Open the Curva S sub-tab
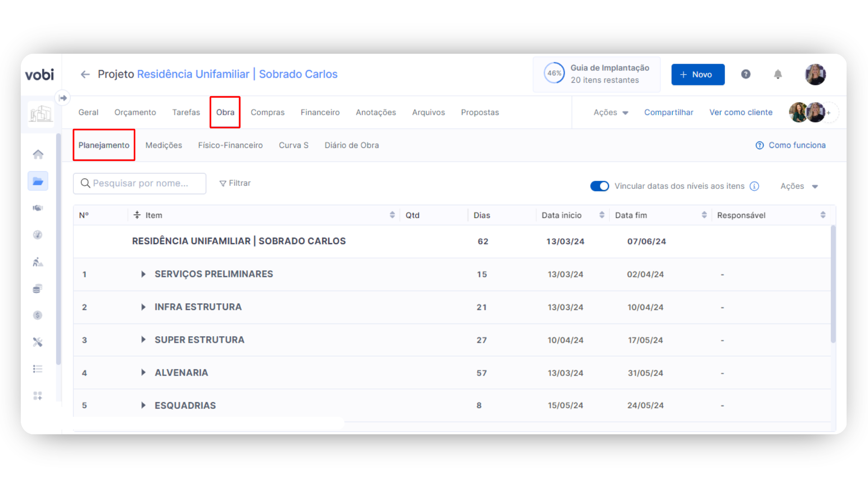Viewport: 868px width, 488px height. click(x=293, y=145)
